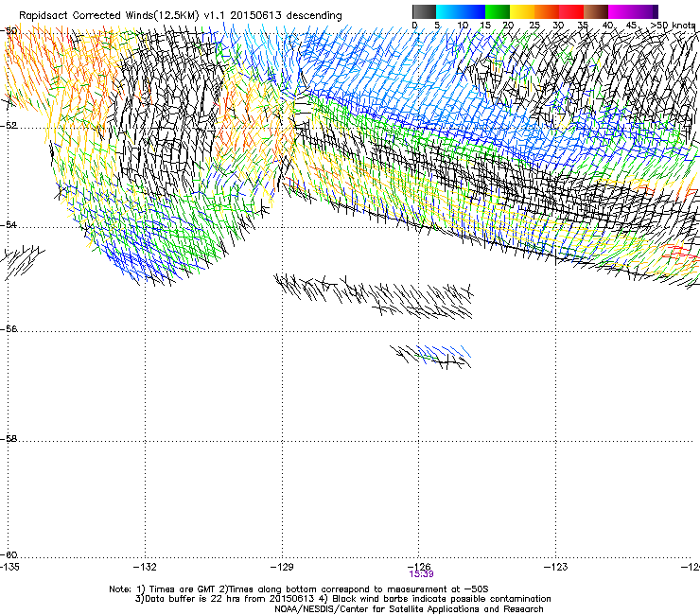Image resolution: width=700 pixels, height=615 pixels.
Task: Click the NOAA/NESDIS credit line
Action: click(409, 609)
